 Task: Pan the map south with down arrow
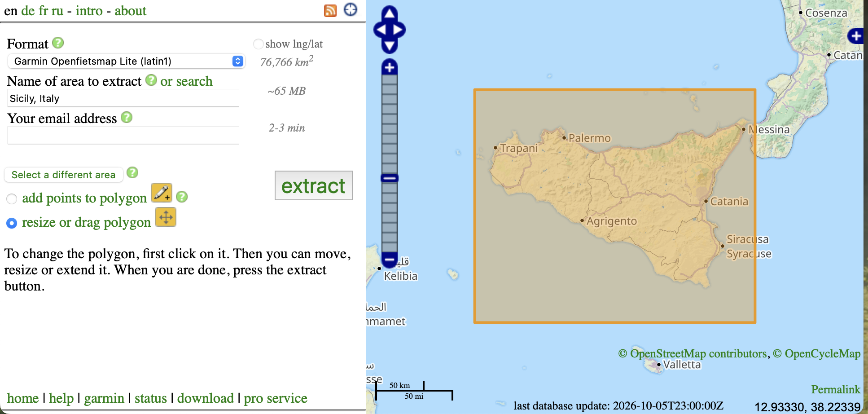point(390,46)
